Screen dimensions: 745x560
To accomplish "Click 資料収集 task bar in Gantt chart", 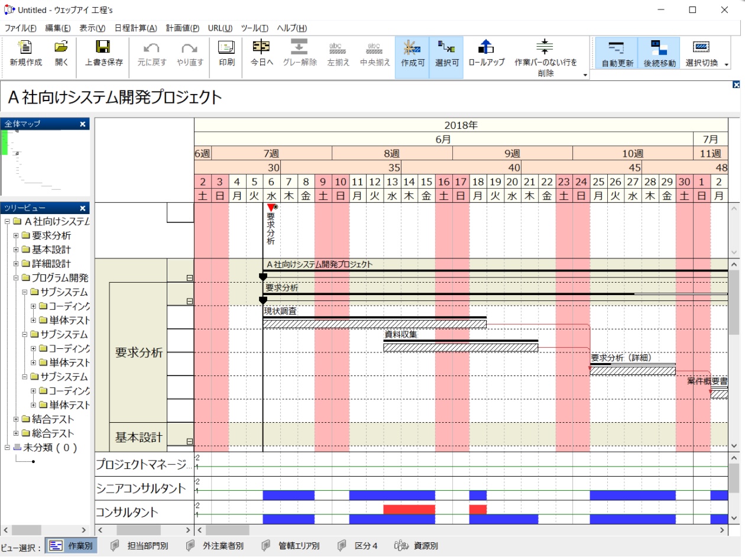I will [x=461, y=348].
